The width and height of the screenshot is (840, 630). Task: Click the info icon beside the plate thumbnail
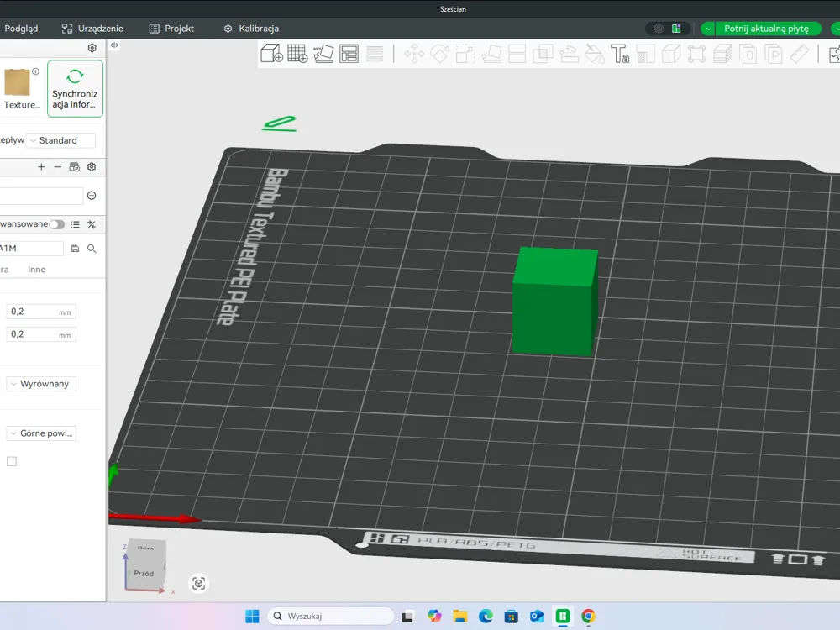coord(35,71)
